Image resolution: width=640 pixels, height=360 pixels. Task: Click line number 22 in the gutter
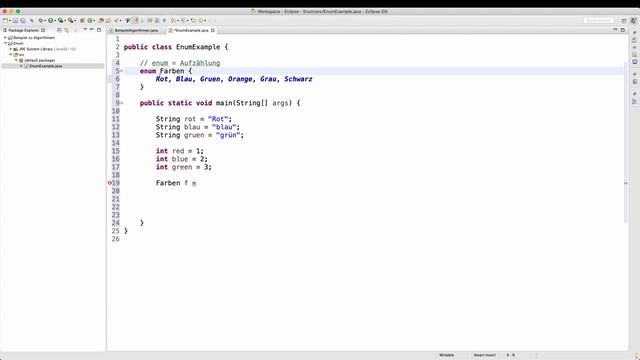point(116,207)
